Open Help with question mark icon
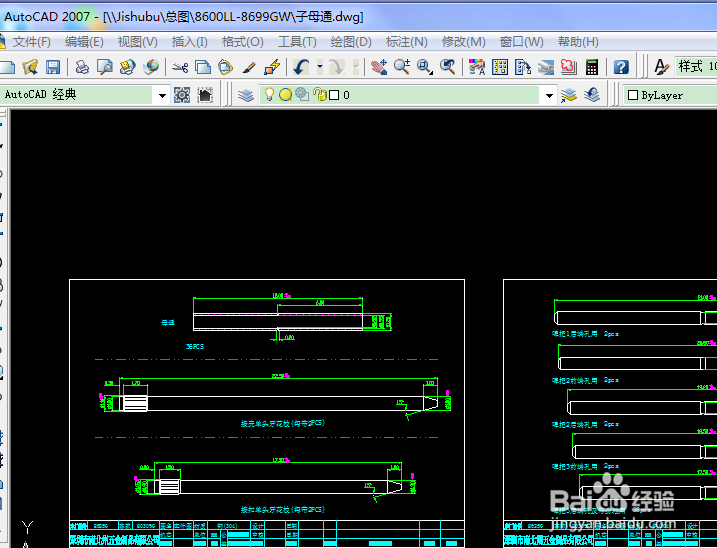The image size is (717, 548). [x=621, y=67]
